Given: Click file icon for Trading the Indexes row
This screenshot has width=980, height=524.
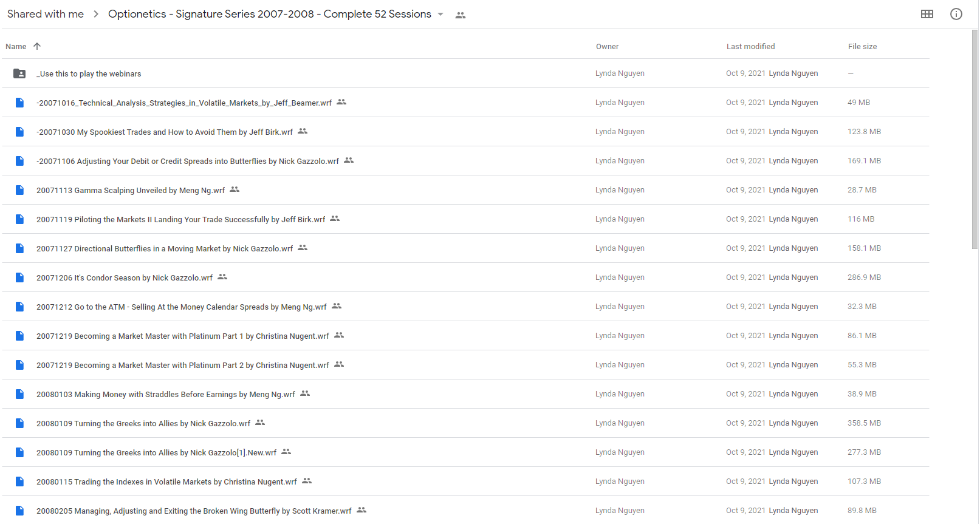Looking at the screenshot, I should click(19, 481).
